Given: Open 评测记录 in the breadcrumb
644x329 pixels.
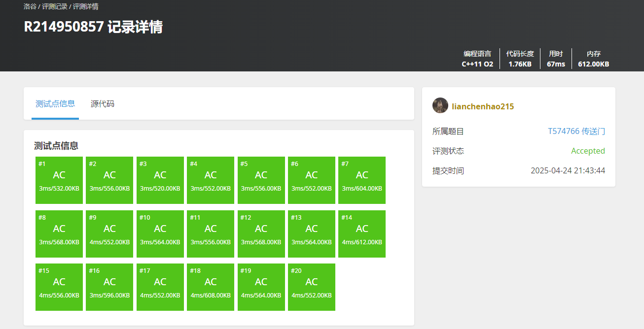Looking at the screenshot, I should (x=54, y=7).
